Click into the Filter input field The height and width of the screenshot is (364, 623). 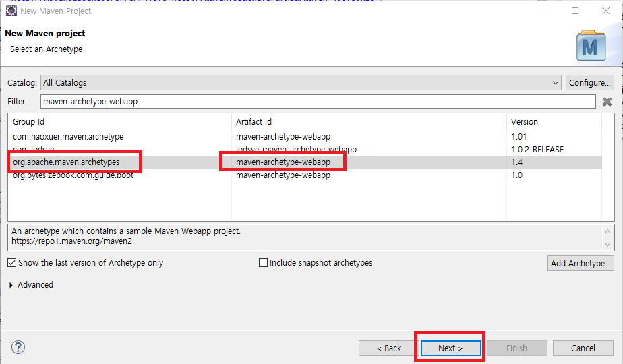(x=318, y=101)
